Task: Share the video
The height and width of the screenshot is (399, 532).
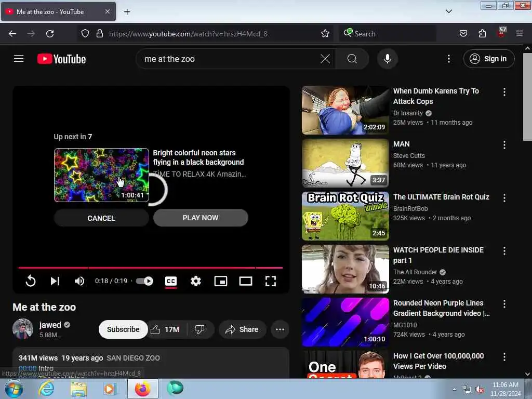Action: [x=242, y=329]
